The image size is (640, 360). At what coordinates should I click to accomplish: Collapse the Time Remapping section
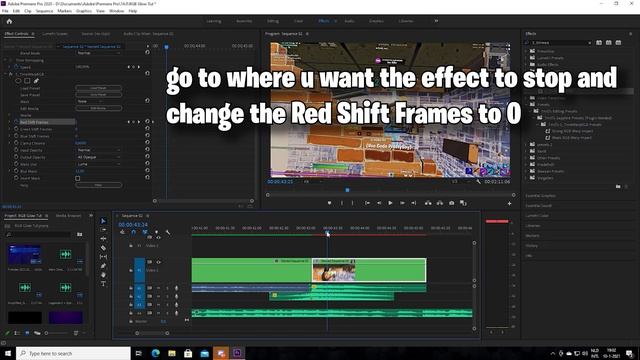pyautogui.click(x=5, y=60)
